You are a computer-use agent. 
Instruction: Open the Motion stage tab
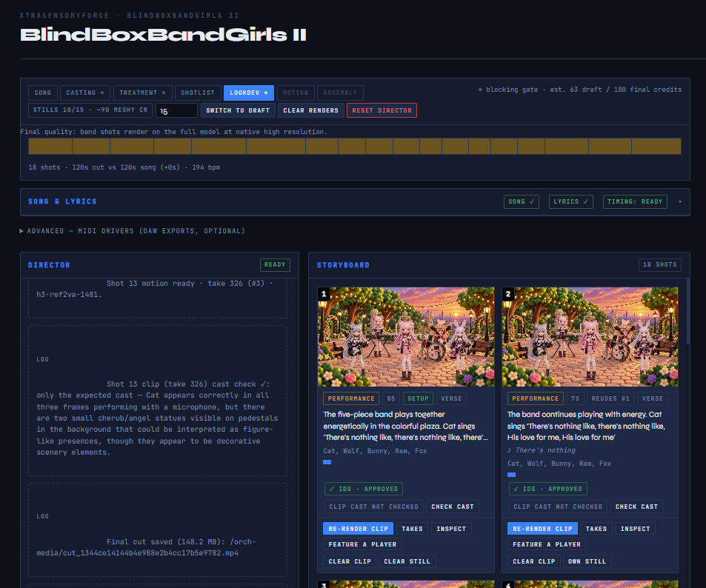click(x=296, y=93)
